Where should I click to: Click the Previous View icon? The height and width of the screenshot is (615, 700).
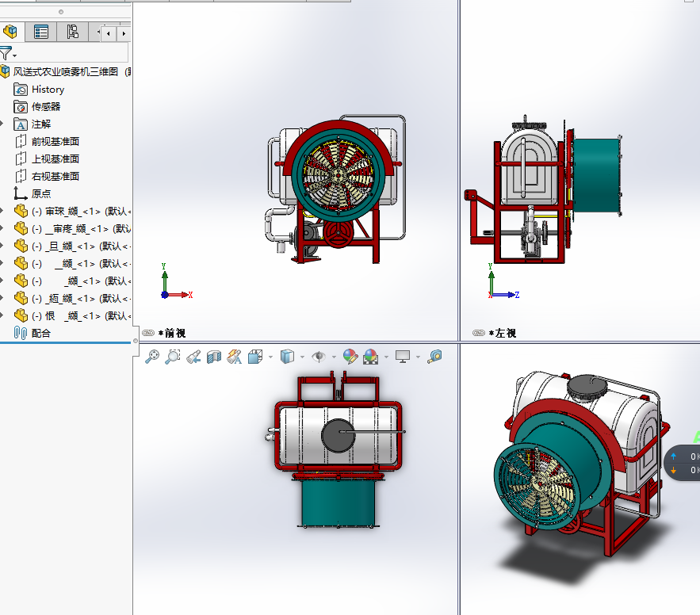[x=193, y=357]
